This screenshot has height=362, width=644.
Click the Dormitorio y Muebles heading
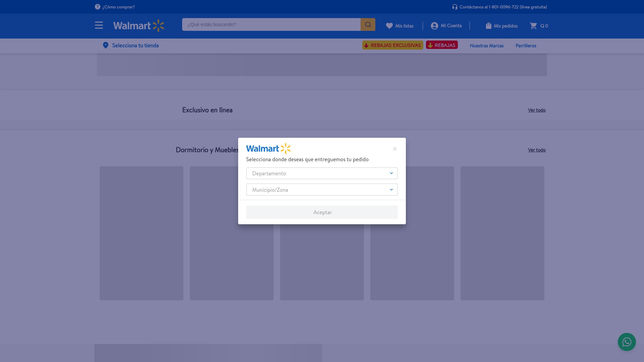click(x=207, y=150)
